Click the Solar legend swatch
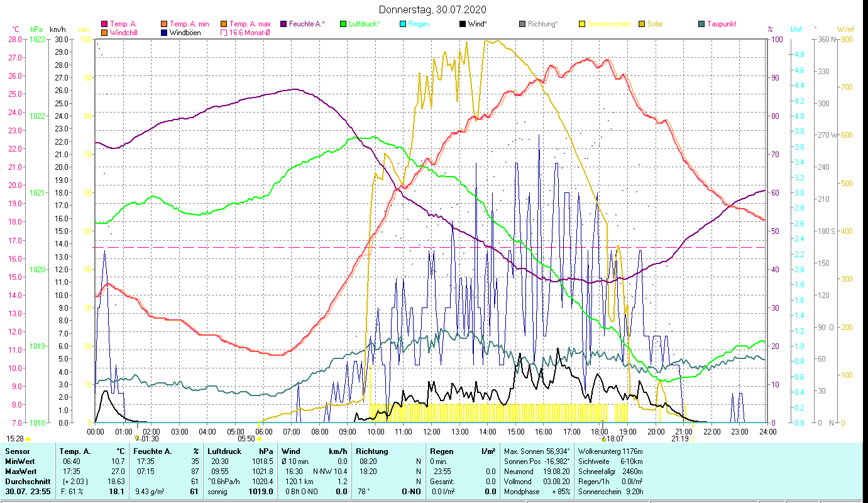Screen dimensions: 868x503 tap(642, 24)
